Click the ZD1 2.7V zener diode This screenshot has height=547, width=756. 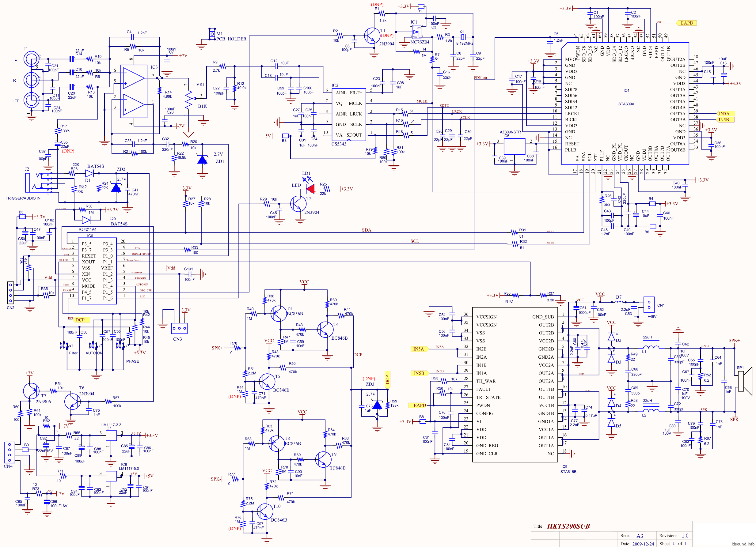point(202,160)
